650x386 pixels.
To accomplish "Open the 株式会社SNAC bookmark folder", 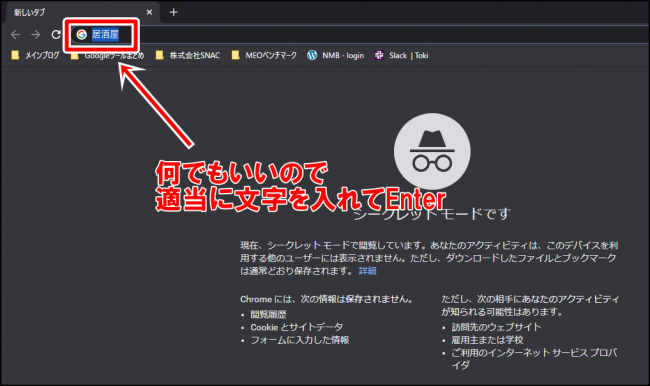I will pos(188,55).
